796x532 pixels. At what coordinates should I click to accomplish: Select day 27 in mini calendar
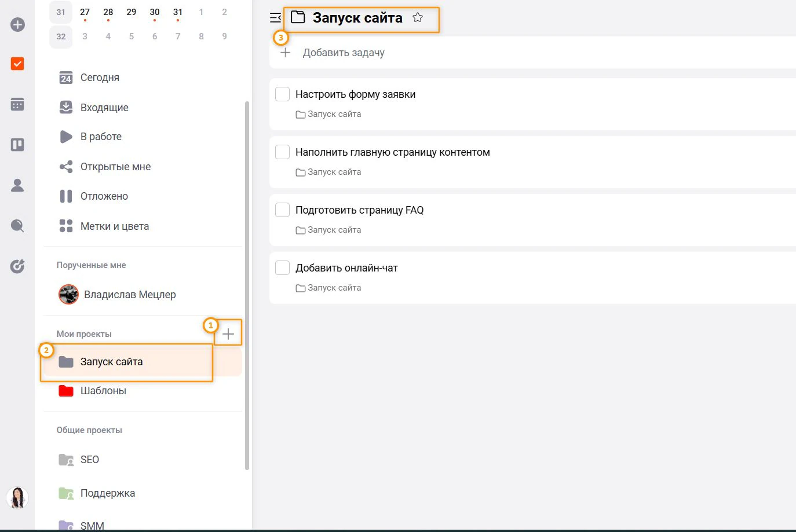(85, 12)
